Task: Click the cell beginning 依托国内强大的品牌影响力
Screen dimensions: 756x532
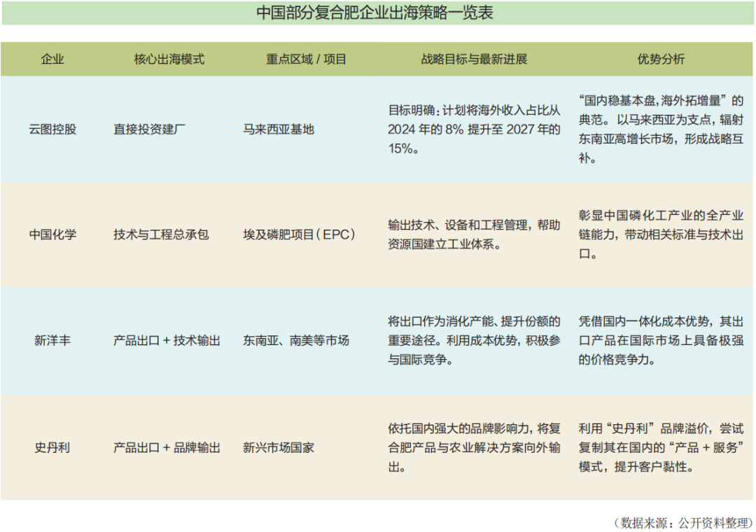Action: click(475, 447)
